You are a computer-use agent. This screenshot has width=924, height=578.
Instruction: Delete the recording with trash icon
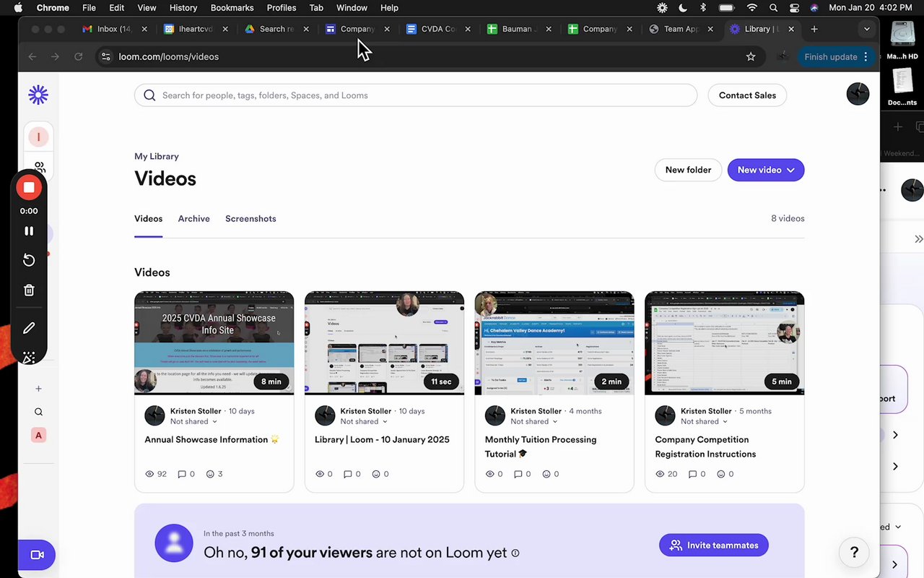tap(29, 290)
